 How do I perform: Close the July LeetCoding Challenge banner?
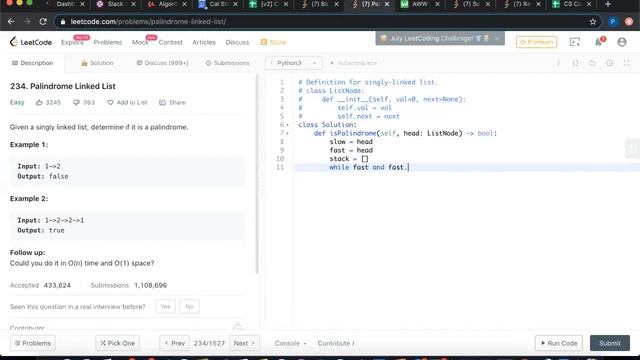pyautogui.click(x=497, y=38)
